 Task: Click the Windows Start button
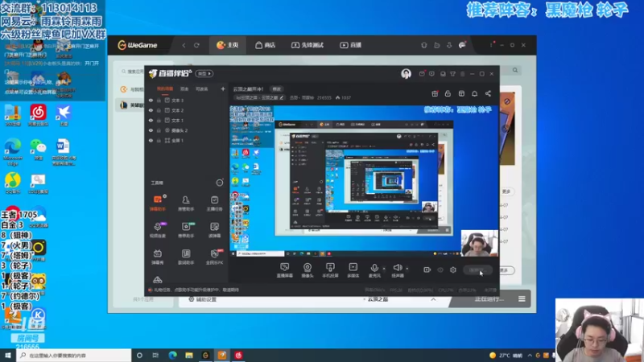[x=8, y=356]
